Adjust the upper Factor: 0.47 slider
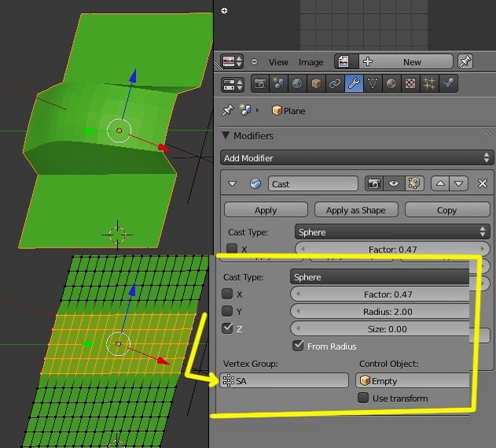 [392, 249]
